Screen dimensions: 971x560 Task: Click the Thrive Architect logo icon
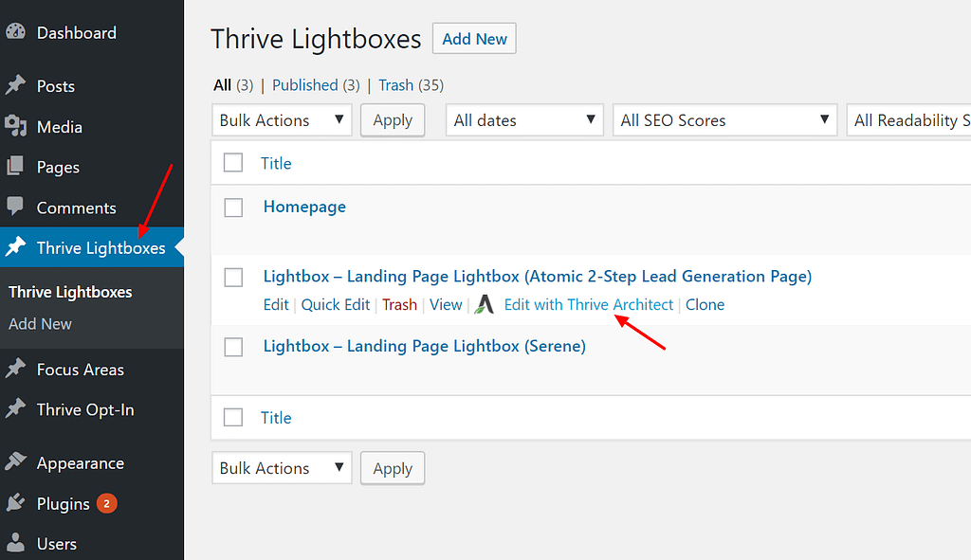coord(485,305)
